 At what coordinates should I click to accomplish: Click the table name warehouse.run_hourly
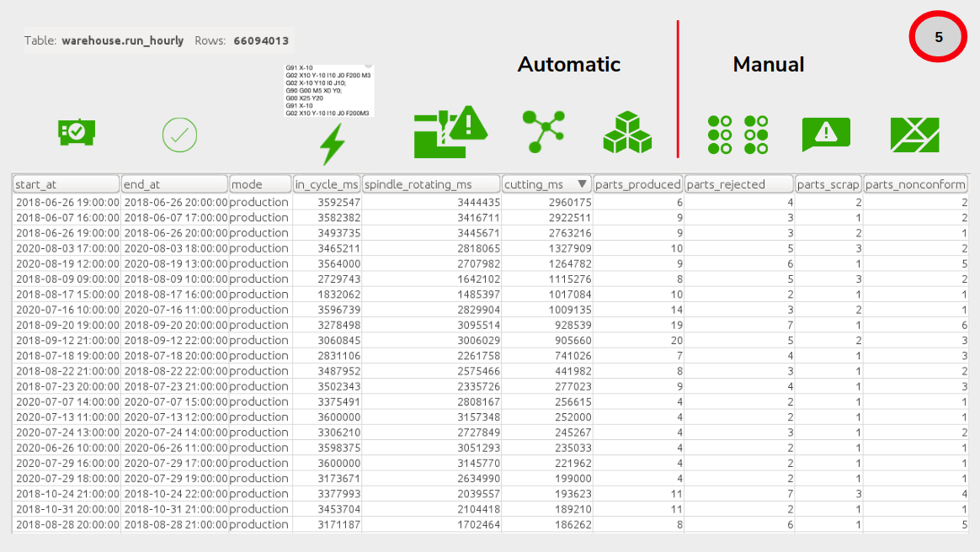coord(123,40)
